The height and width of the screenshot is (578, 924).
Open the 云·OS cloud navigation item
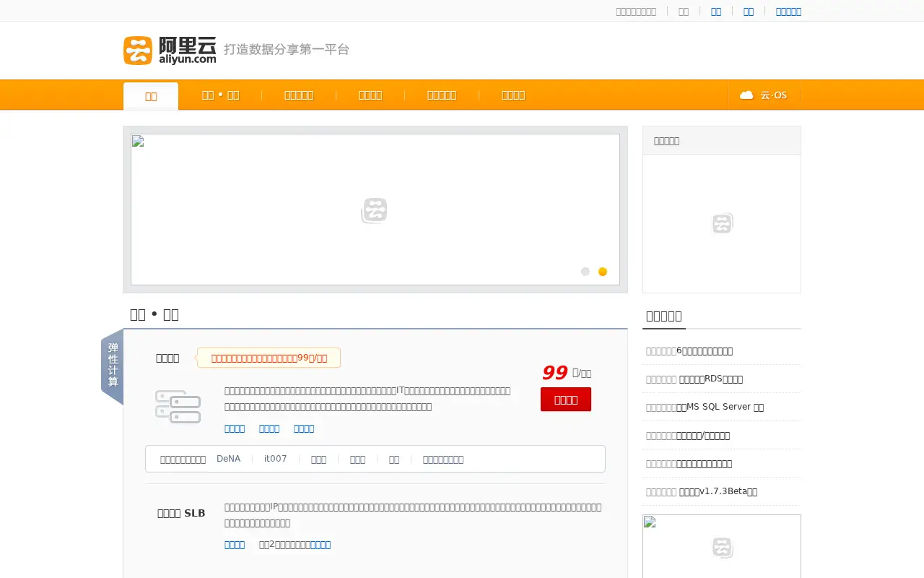(764, 95)
